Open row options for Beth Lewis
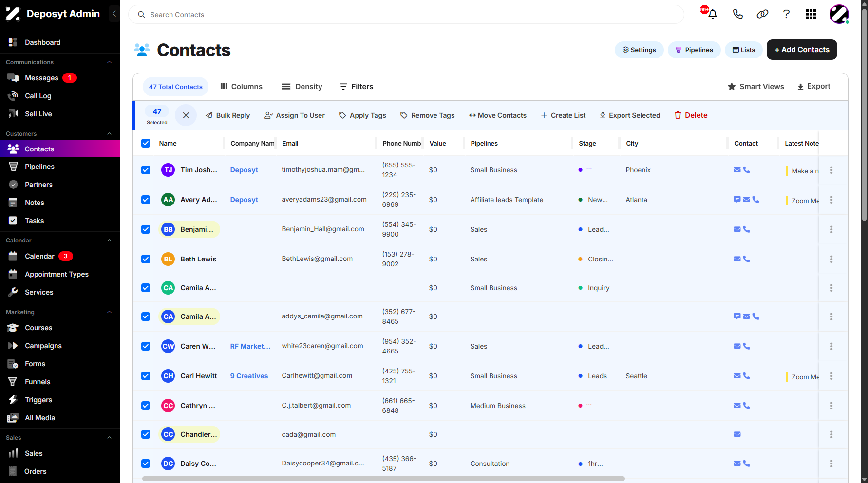 click(x=831, y=259)
